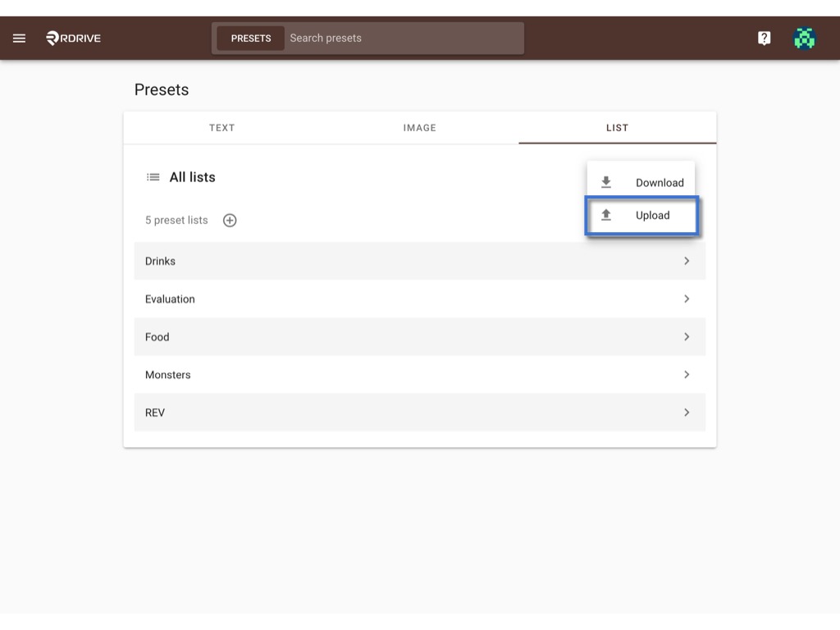Viewport: 840px width, 630px height.
Task: Add a new preset list with plus icon
Action: click(x=230, y=220)
